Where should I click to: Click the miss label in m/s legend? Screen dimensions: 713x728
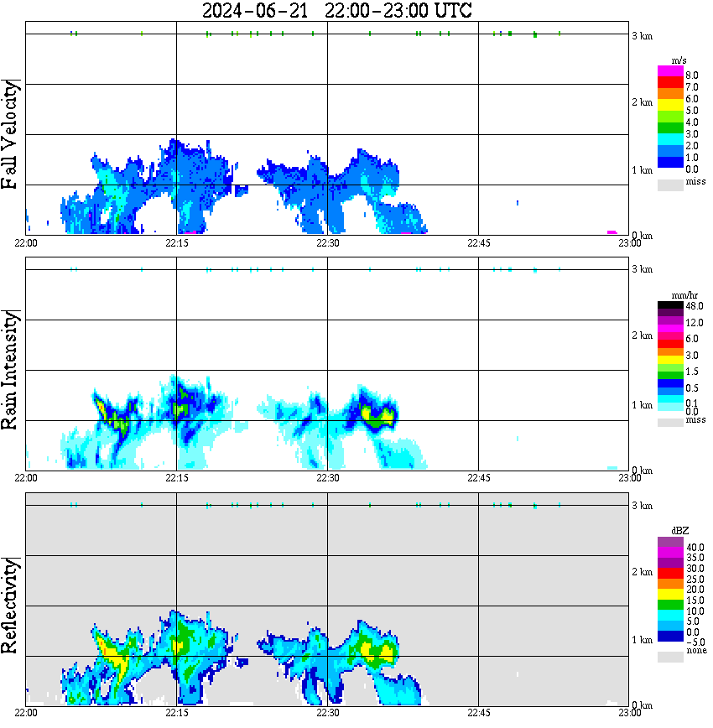coord(695,181)
